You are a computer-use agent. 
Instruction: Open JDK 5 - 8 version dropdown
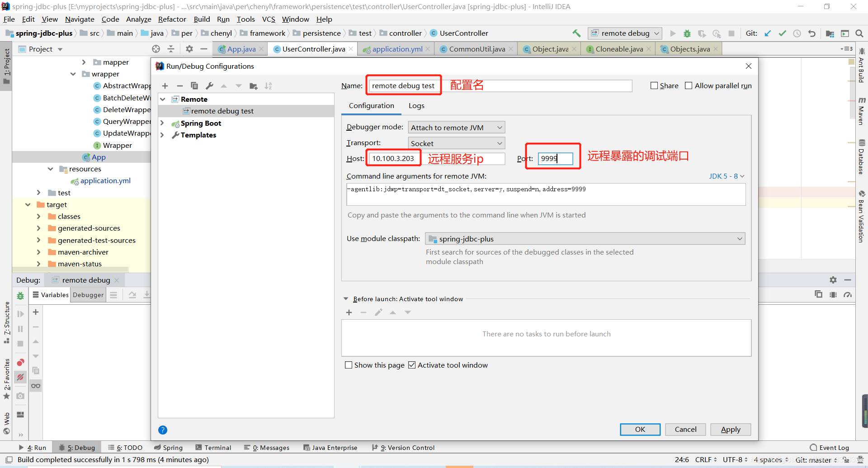pyautogui.click(x=726, y=176)
